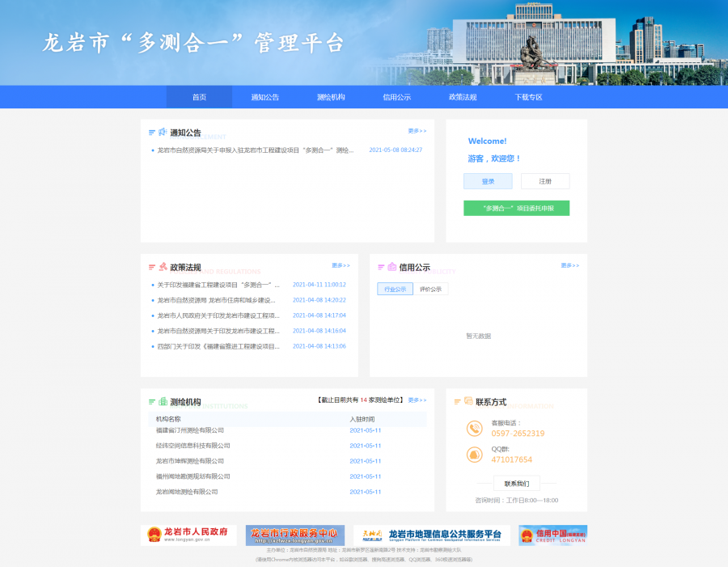728x567 pixels.
Task: Click the megaphone icon beside 通知公告
Action: pos(163,132)
